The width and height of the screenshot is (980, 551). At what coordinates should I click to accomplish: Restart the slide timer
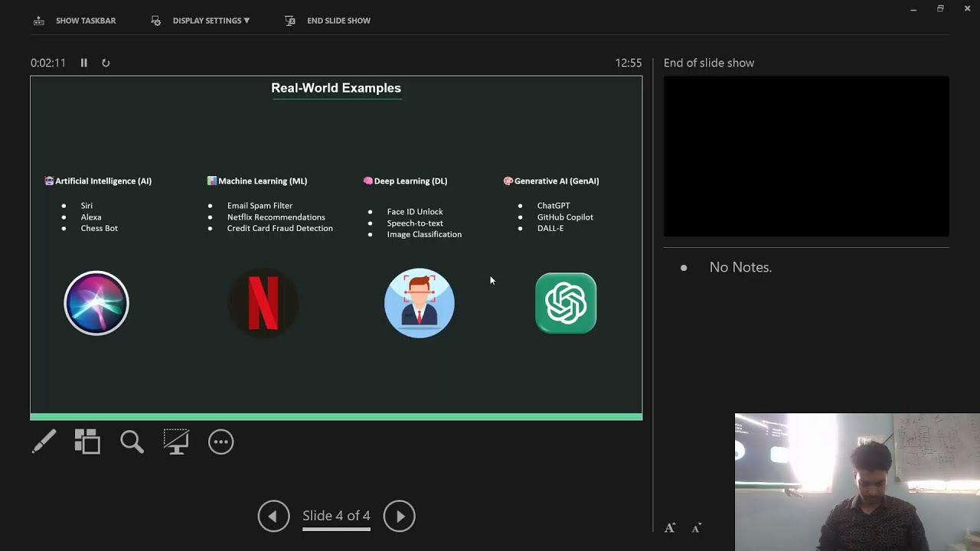pyautogui.click(x=106, y=63)
